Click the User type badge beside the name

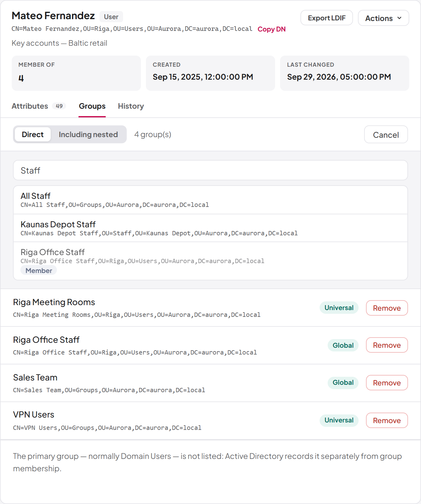[111, 17]
